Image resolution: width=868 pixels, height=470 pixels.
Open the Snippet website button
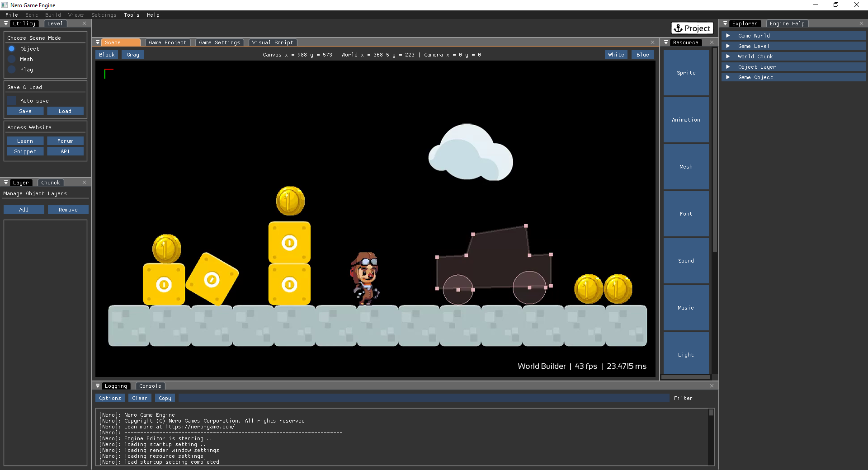25,151
